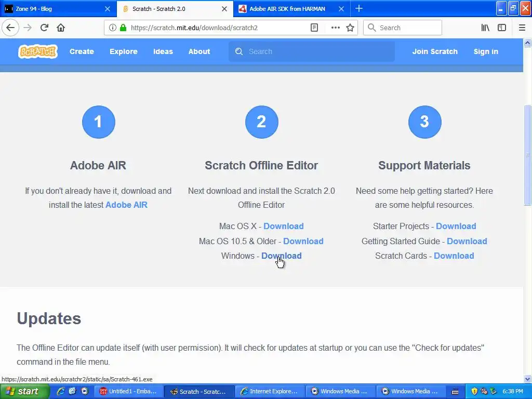
Task: Download the Windows offline editor
Action: coord(281,256)
